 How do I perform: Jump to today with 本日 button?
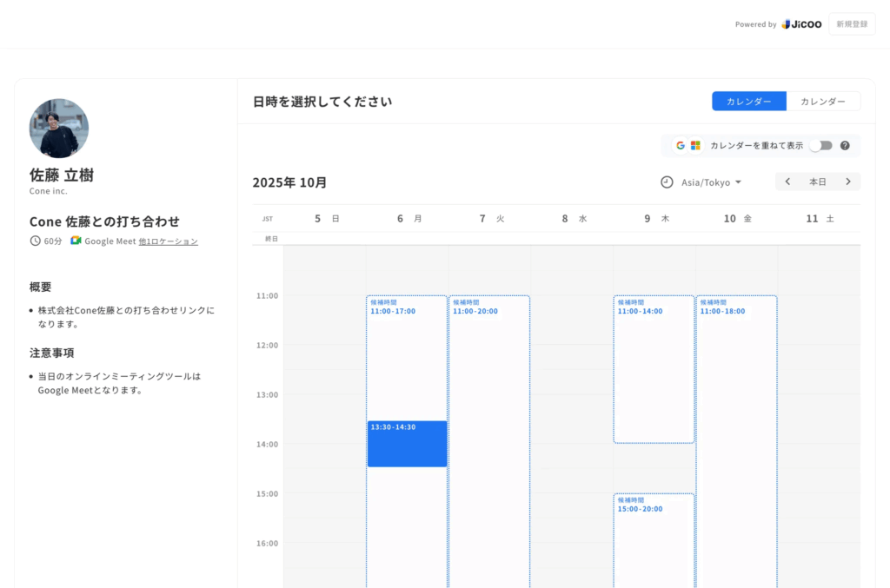[x=818, y=182]
